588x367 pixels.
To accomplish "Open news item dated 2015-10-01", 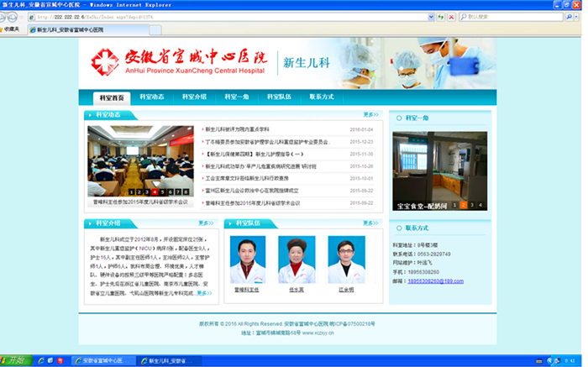I will coord(247,178).
